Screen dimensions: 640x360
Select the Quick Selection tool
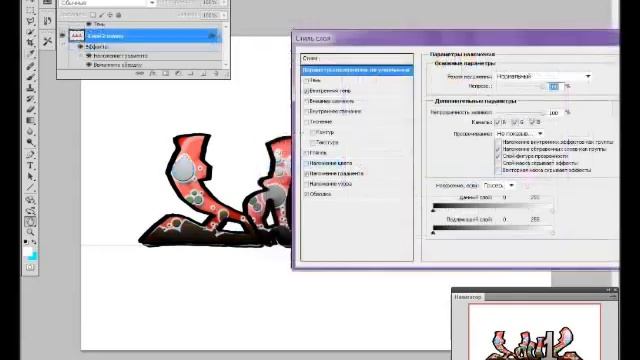coord(31,31)
